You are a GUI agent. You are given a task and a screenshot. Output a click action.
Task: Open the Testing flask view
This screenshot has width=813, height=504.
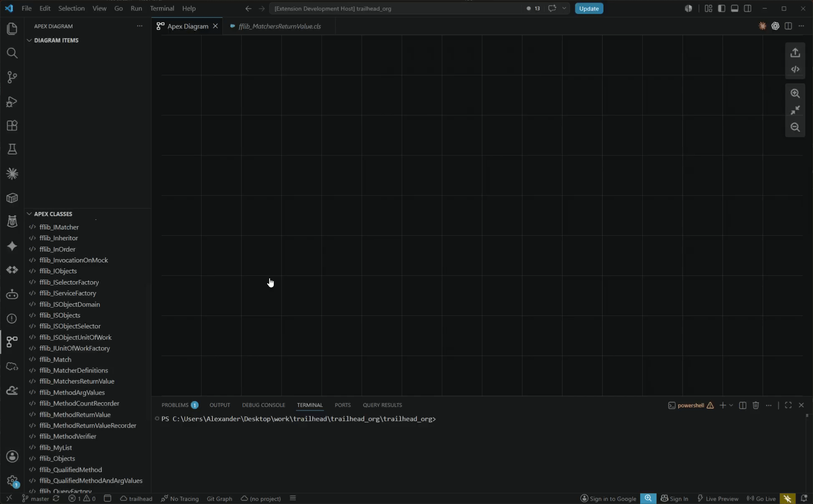(12, 149)
